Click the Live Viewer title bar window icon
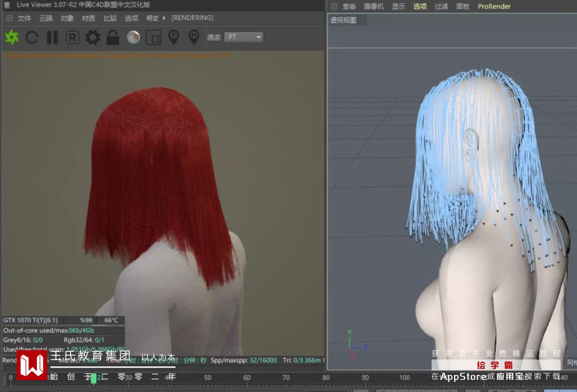 click(x=7, y=5)
